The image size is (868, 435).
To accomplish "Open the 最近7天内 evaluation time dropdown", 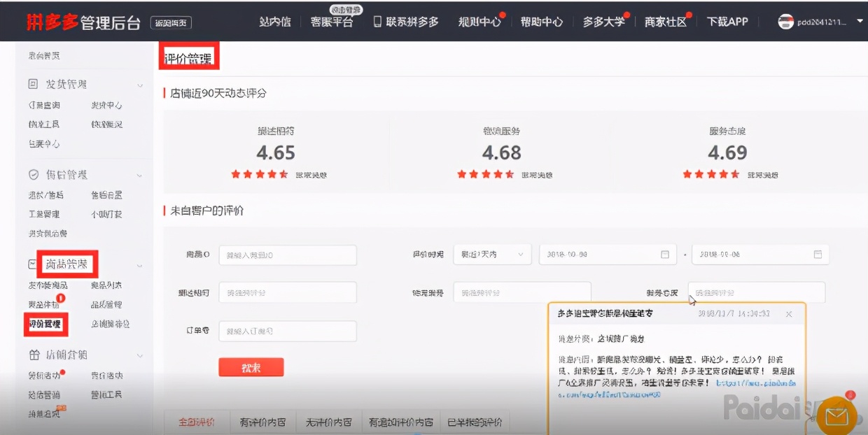I will pos(492,255).
